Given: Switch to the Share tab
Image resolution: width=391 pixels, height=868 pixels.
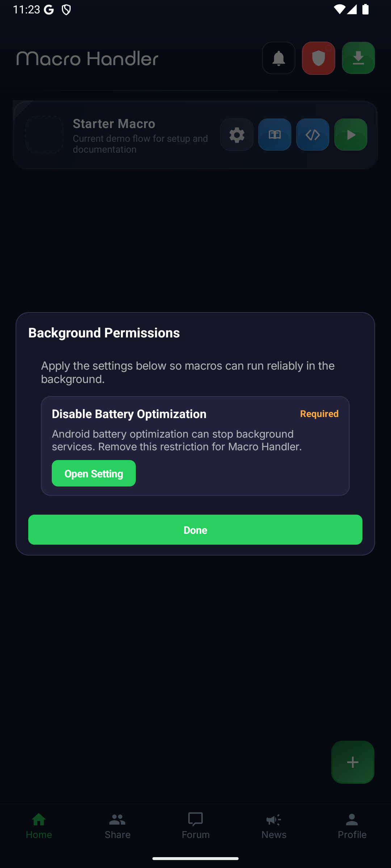Looking at the screenshot, I should tap(117, 826).
